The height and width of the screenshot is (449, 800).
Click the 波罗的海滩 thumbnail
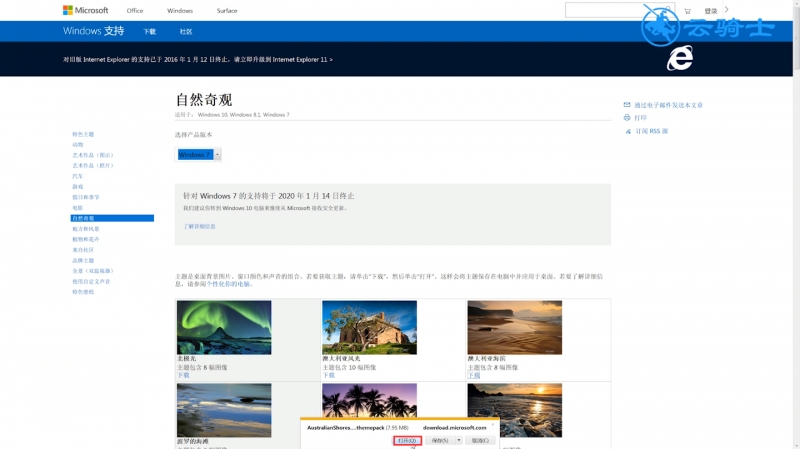pyautogui.click(x=224, y=410)
